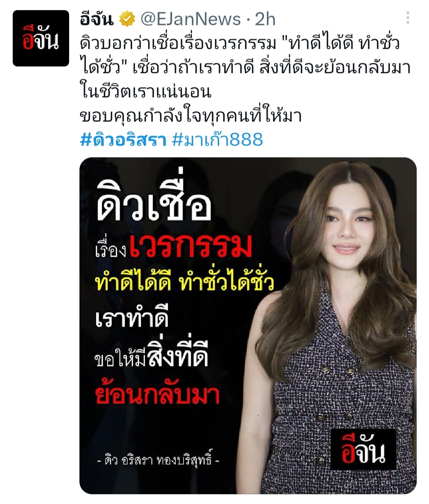The image size is (429, 504).
Task: Open the attached tweet image
Action: click(248, 325)
